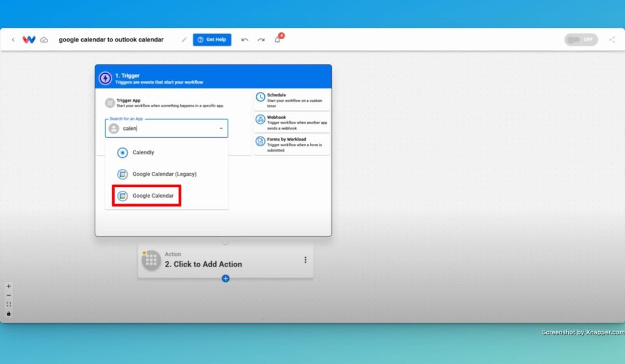Image resolution: width=625 pixels, height=364 pixels.
Task: Add a step with blue plus button
Action: (226, 279)
